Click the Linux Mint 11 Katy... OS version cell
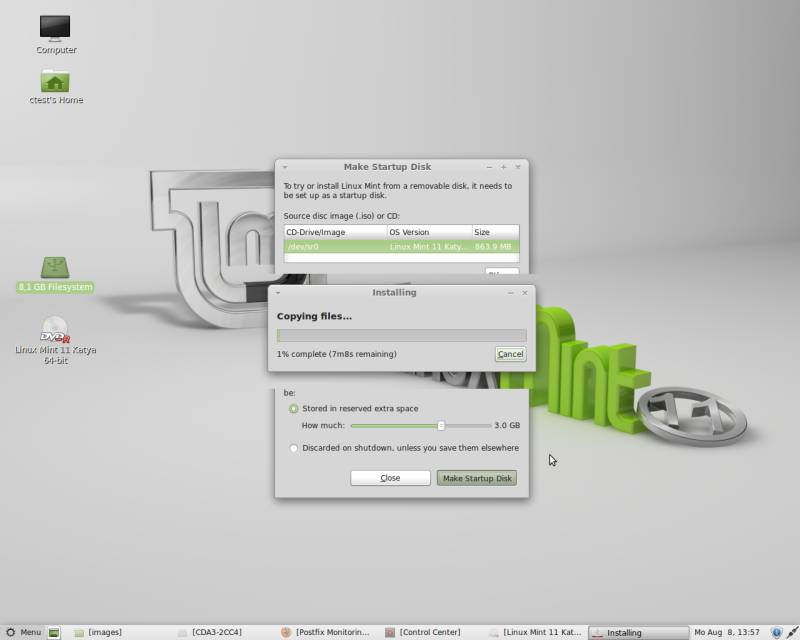800x640 pixels. [430, 247]
